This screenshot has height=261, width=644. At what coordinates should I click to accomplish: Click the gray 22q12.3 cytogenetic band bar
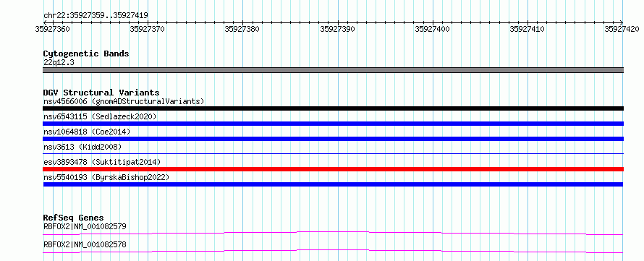(334, 70)
